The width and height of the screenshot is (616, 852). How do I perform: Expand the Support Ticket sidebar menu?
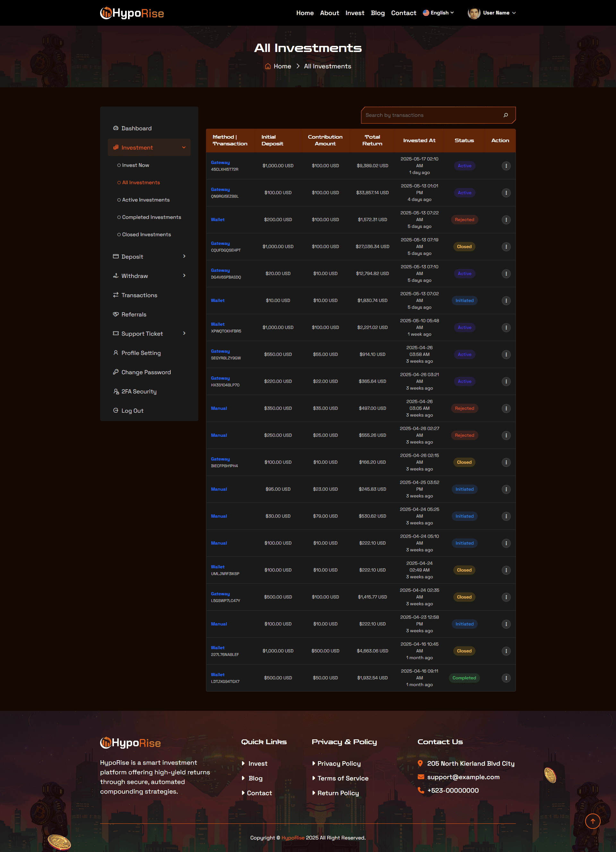tap(149, 334)
